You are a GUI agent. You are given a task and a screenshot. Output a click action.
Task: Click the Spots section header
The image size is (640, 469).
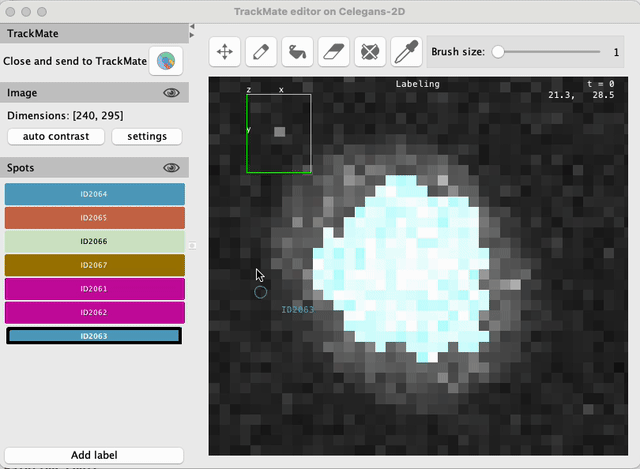coord(94,168)
